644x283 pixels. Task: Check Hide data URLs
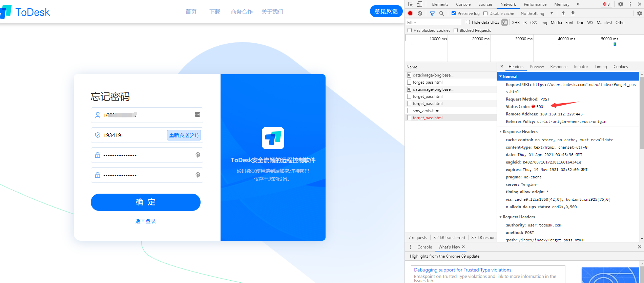coord(468,22)
